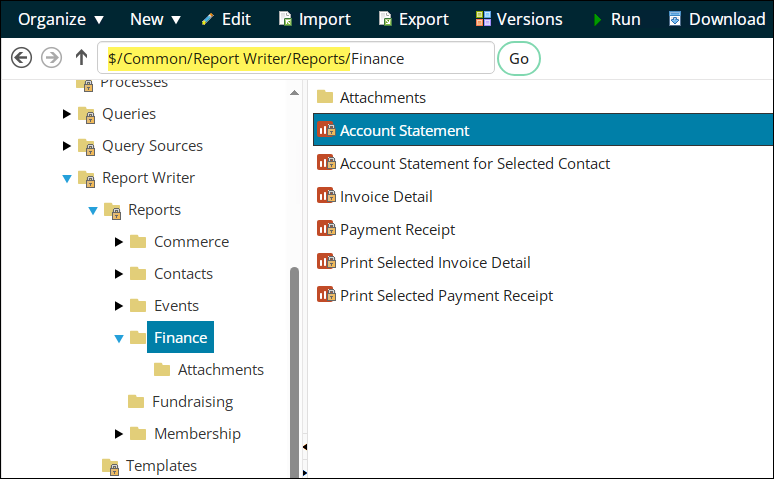This screenshot has height=479, width=774.
Task: Select the Commerce folder icon in tree
Action: click(x=138, y=241)
